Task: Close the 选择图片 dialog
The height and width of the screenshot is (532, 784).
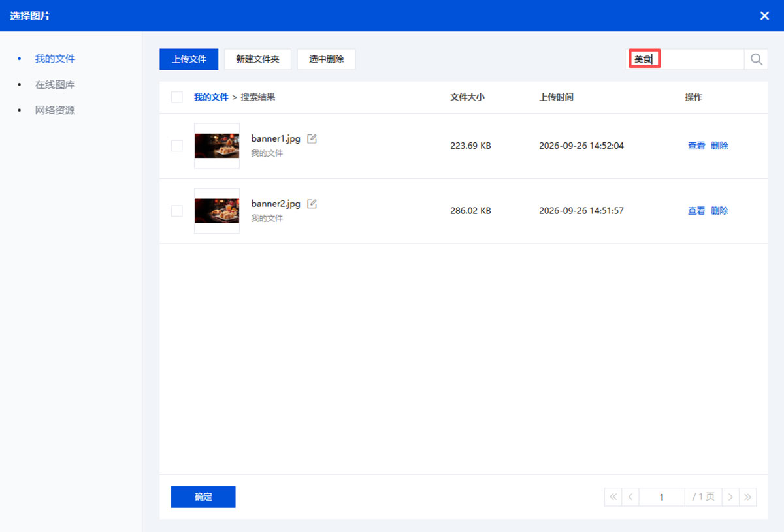Action: coord(764,16)
